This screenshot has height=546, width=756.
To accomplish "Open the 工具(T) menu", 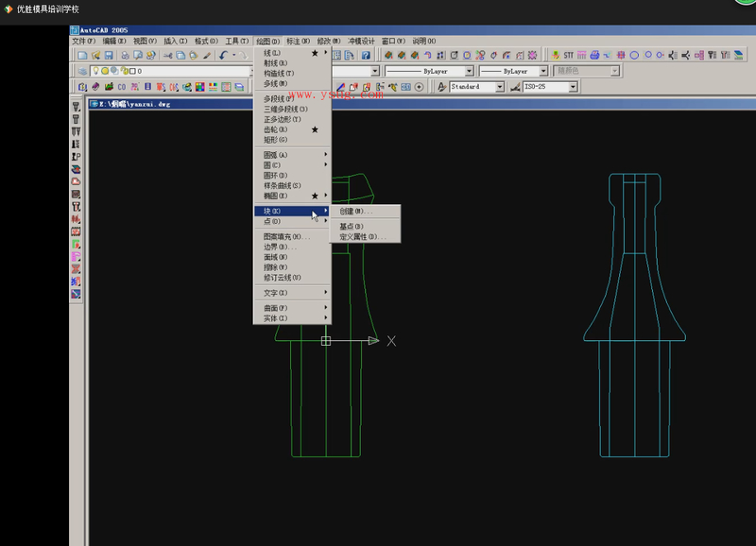I will (237, 41).
